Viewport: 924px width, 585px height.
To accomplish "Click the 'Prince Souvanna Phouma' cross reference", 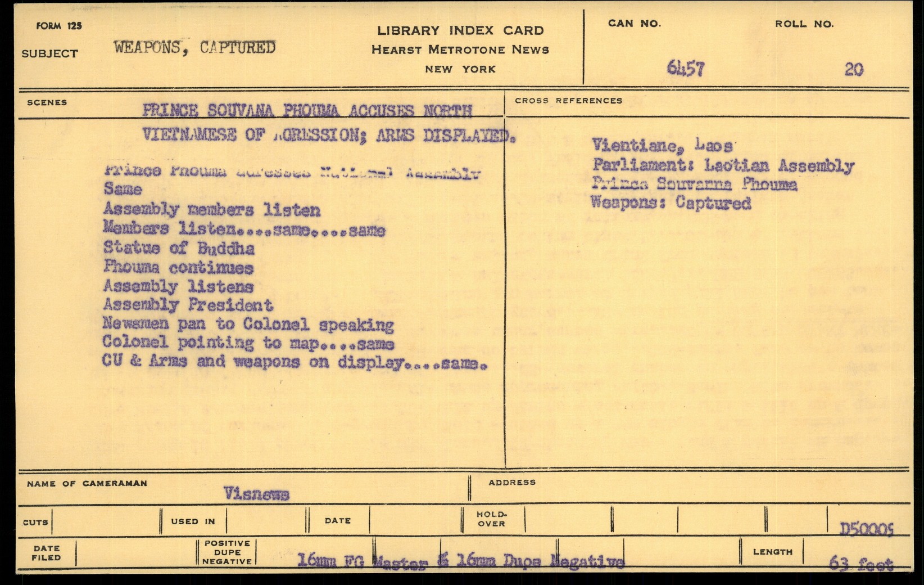I will pos(694,184).
